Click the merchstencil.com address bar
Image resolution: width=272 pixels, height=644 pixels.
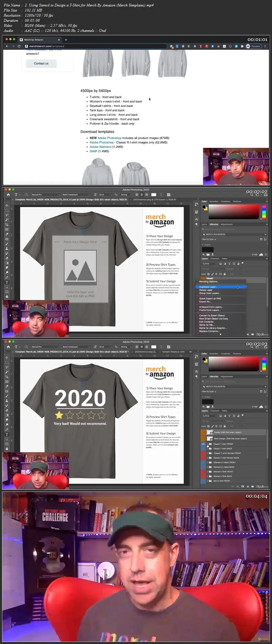95,46
